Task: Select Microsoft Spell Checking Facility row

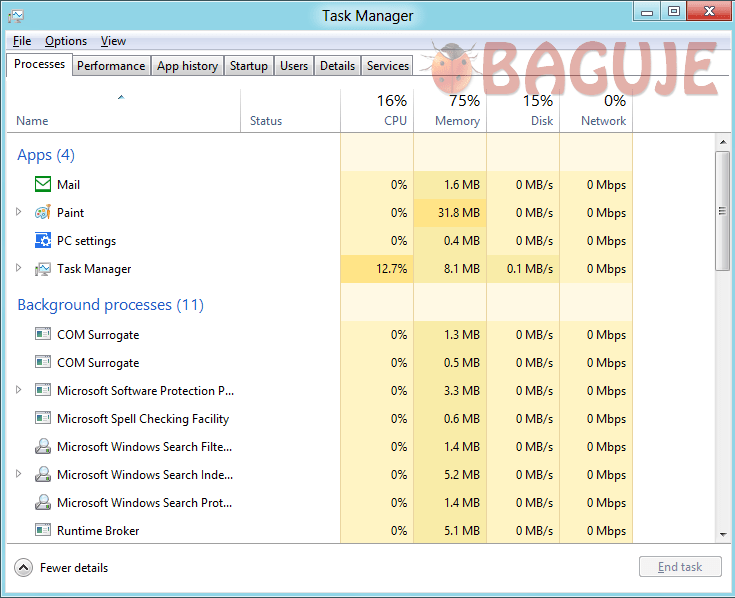Action: point(320,419)
